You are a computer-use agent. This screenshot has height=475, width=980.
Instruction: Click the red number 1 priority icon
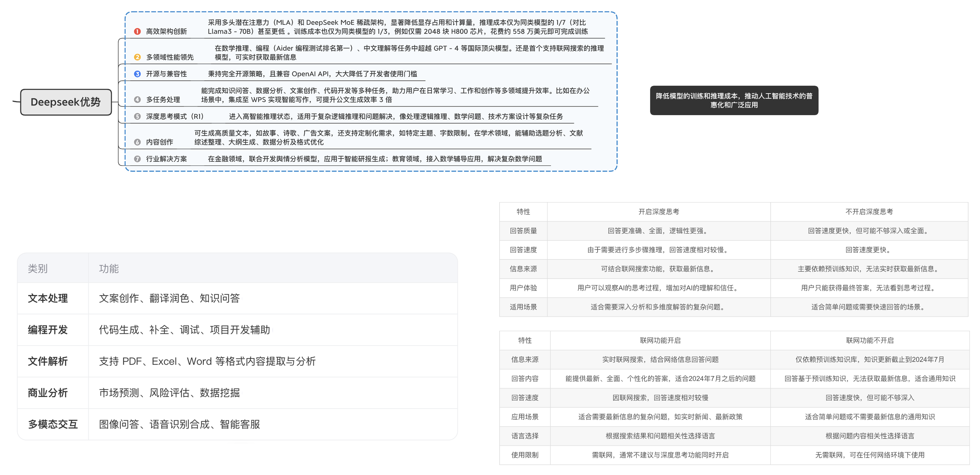click(x=137, y=32)
